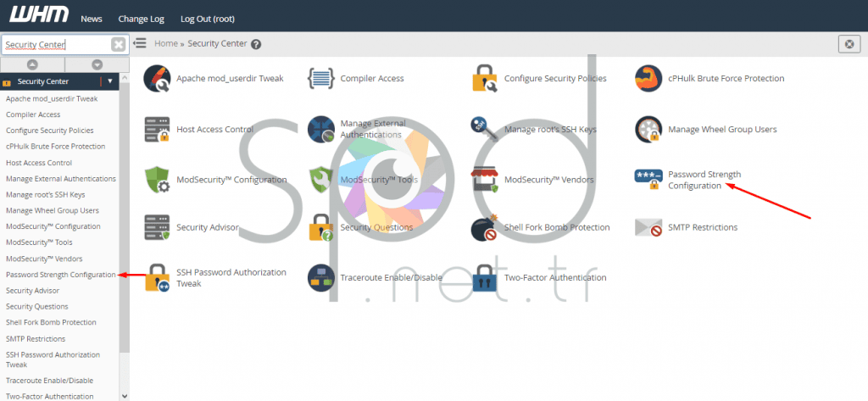Select Password Strength Configuration in sidebar
Viewport: 868px width, 401px height.
click(x=61, y=275)
